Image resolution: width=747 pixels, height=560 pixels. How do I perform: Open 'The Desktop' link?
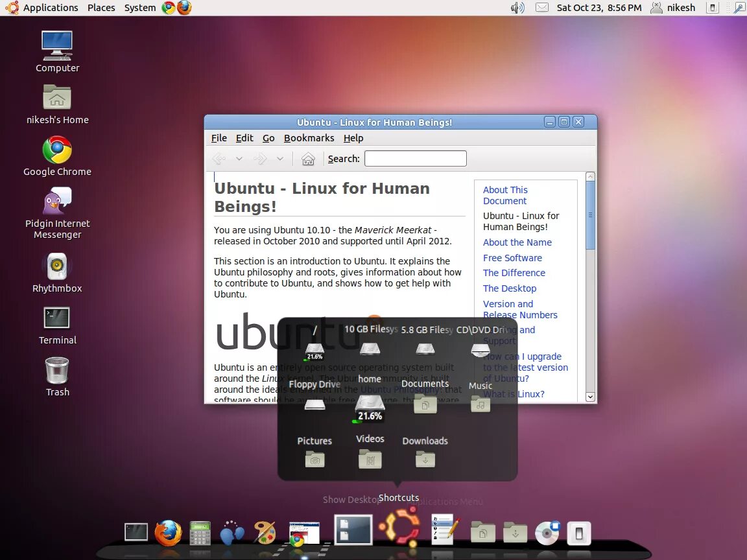510,288
